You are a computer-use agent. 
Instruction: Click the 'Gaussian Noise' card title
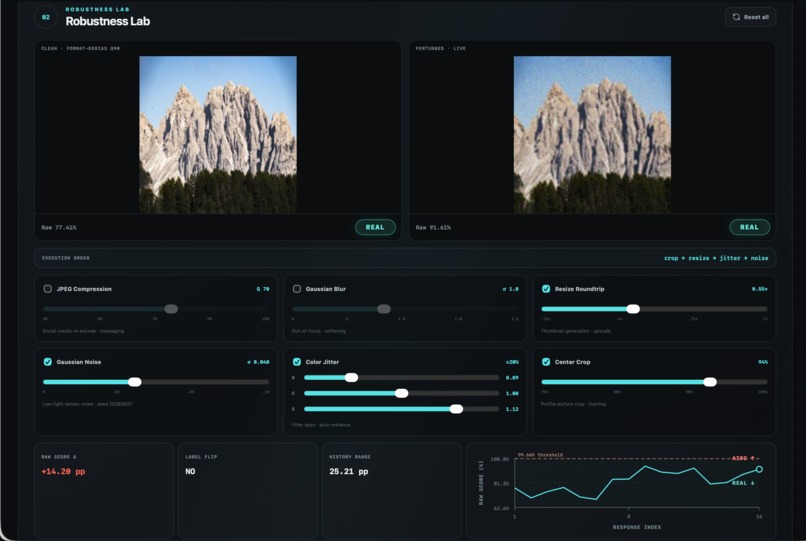(79, 362)
